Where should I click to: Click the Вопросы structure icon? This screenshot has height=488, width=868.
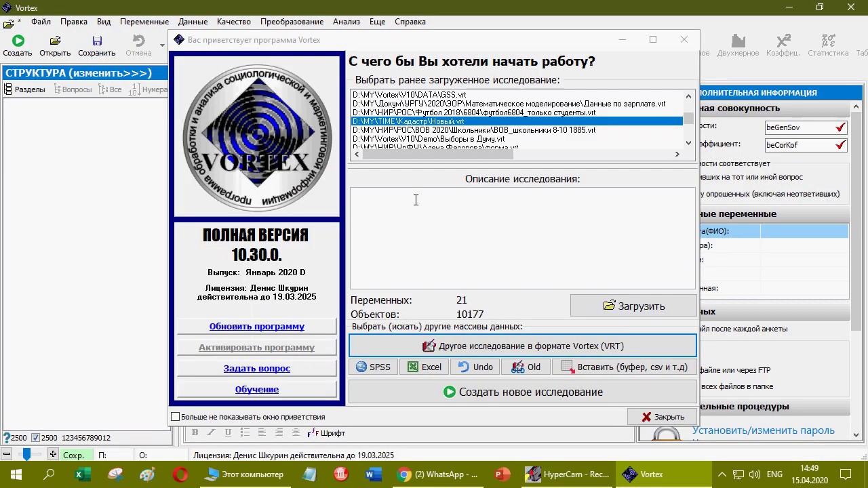(57, 89)
